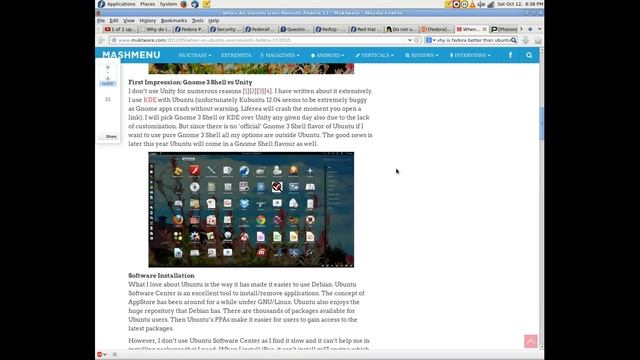
Task: Expand the MUKTWARE navigation dropdown
Action: [x=195, y=55]
